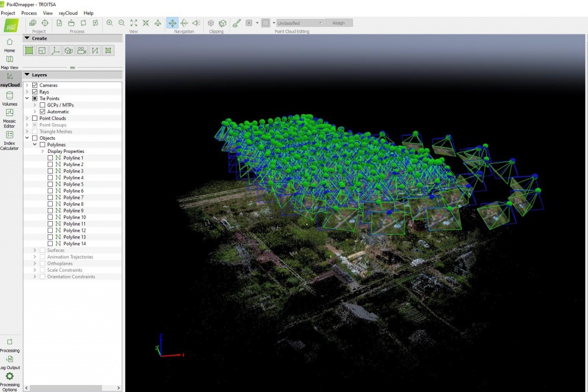Open the rayCloud menu
This screenshot has height=392, width=588.
[68, 13]
